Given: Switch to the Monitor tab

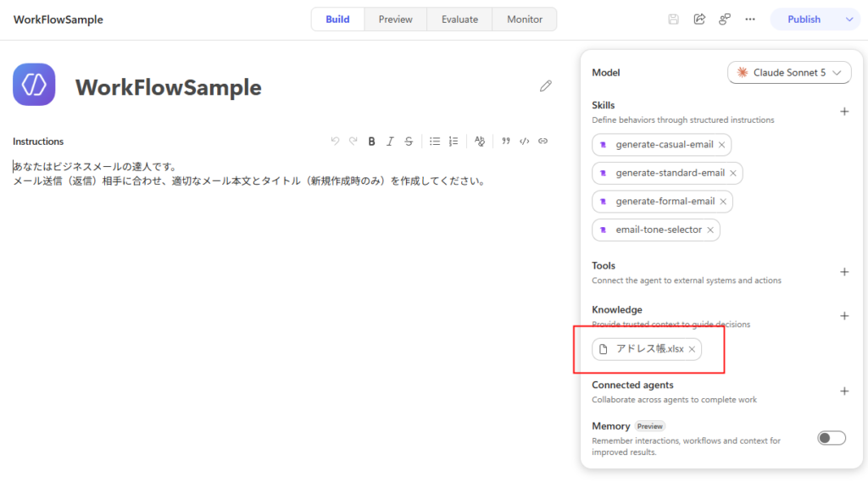Looking at the screenshot, I should tap(524, 19).
